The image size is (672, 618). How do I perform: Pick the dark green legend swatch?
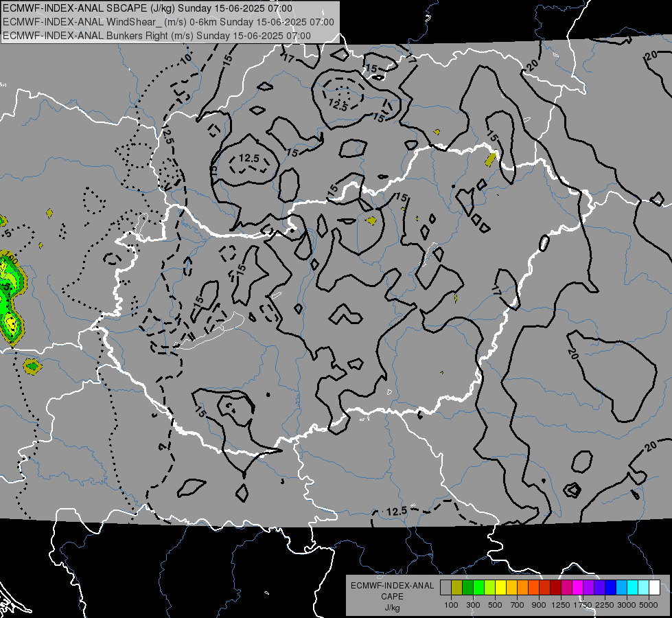(467, 588)
